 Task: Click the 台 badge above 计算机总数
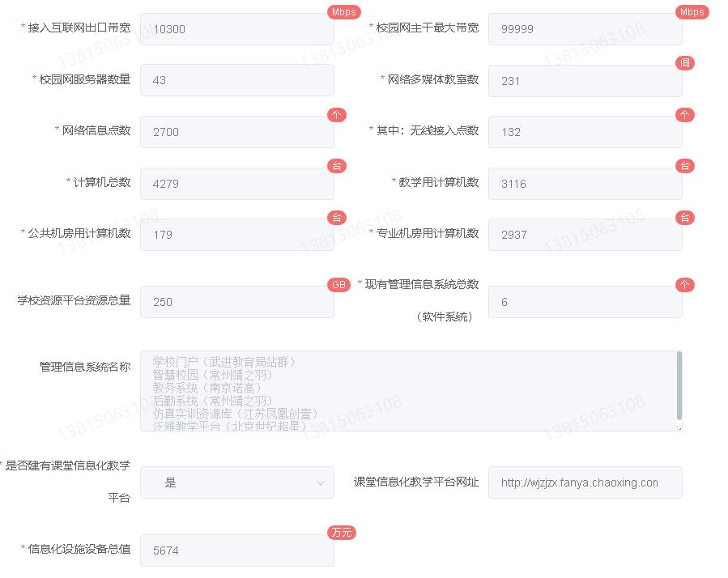tap(337, 166)
